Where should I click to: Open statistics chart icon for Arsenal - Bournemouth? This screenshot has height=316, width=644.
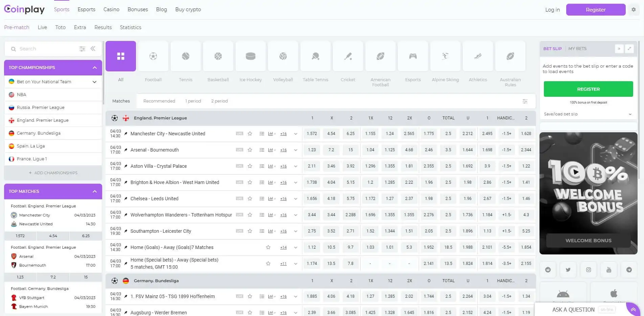pos(271,150)
